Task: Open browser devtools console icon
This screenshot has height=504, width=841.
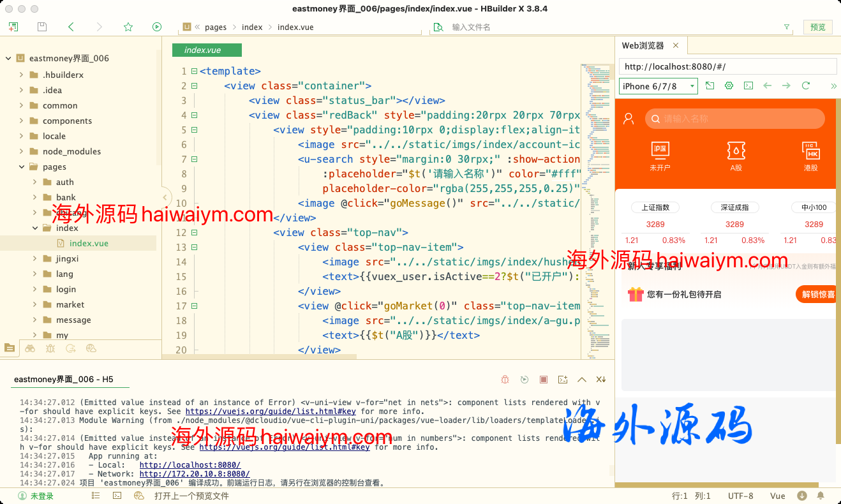Action: point(748,85)
